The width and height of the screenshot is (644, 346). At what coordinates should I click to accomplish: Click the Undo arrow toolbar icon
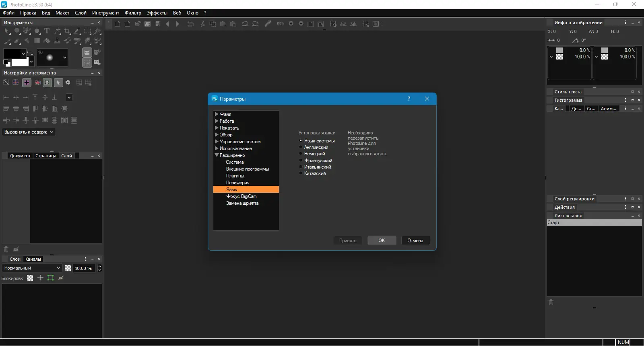(245, 24)
